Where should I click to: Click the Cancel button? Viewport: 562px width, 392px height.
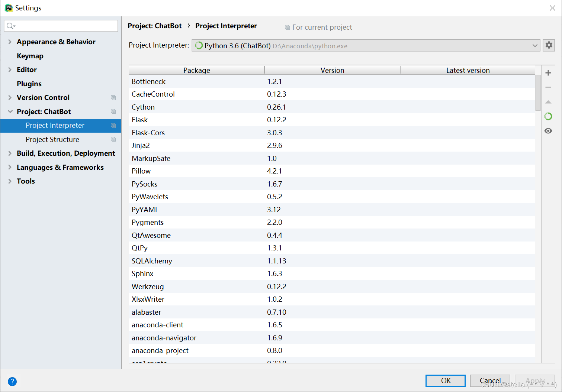(490, 380)
